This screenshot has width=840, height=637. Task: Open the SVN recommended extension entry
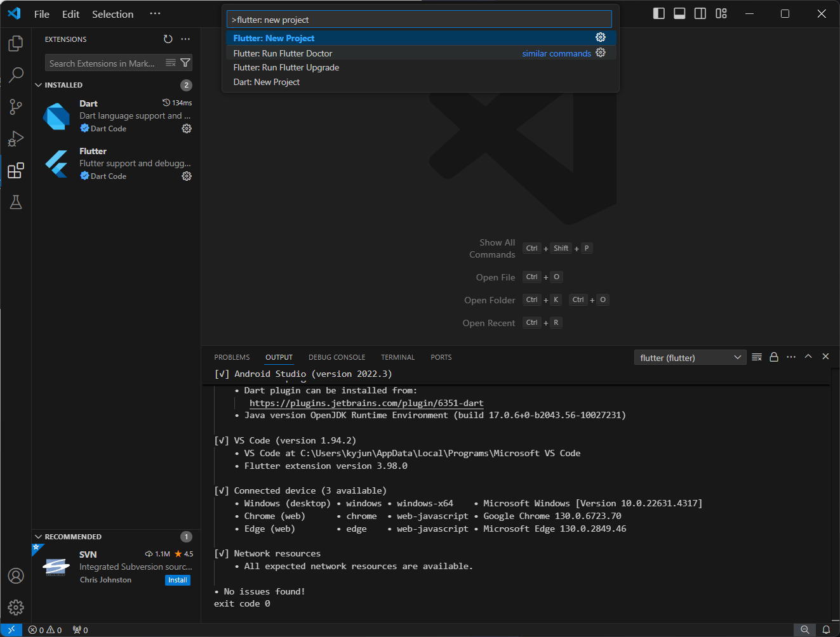(116, 567)
